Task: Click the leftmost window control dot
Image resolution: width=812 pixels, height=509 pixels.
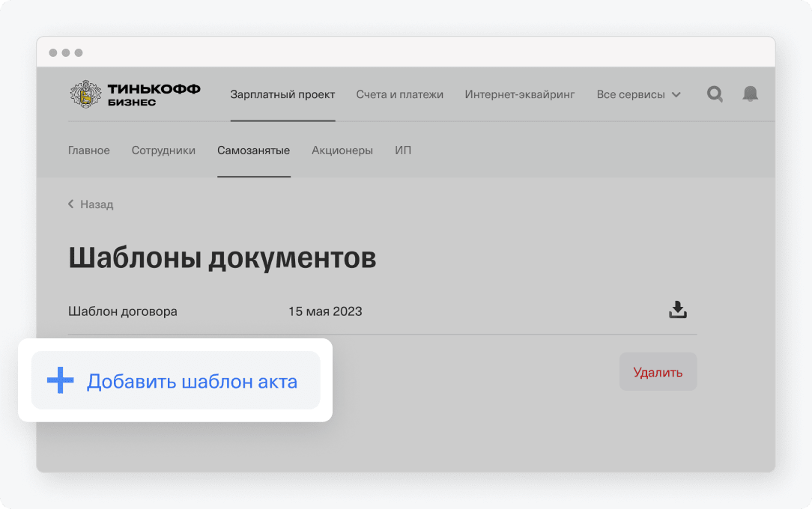Action: pyautogui.click(x=53, y=53)
